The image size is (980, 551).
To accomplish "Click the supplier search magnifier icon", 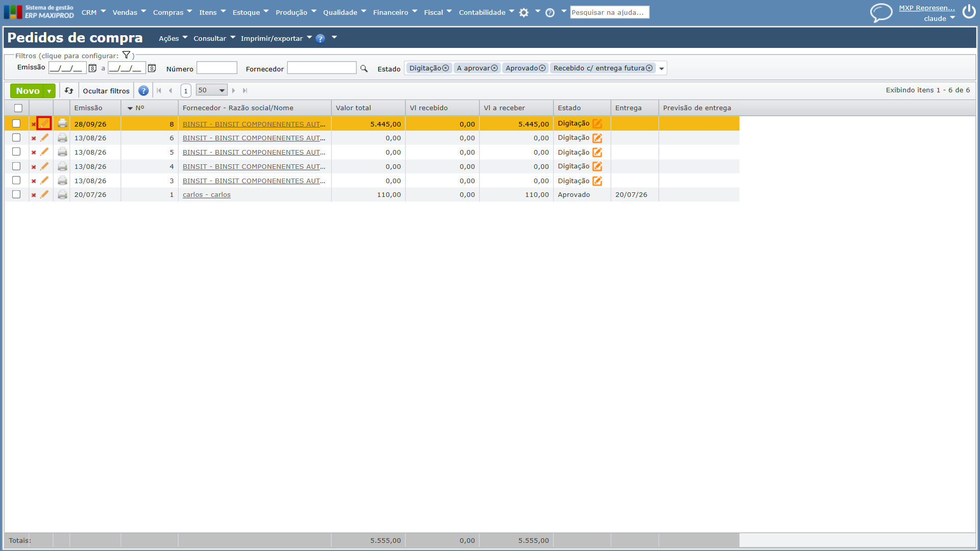I will 364,68.
